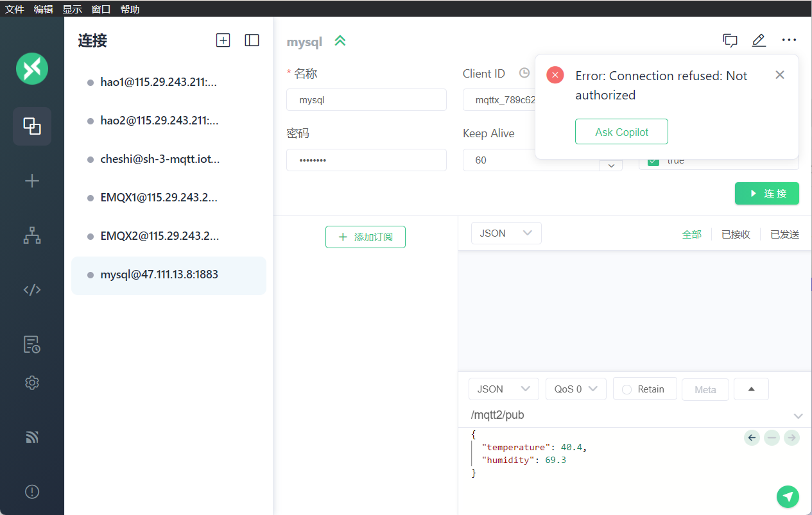Open the log viewer icon in sidebar
812x515 pixels.
click(32, 344)
